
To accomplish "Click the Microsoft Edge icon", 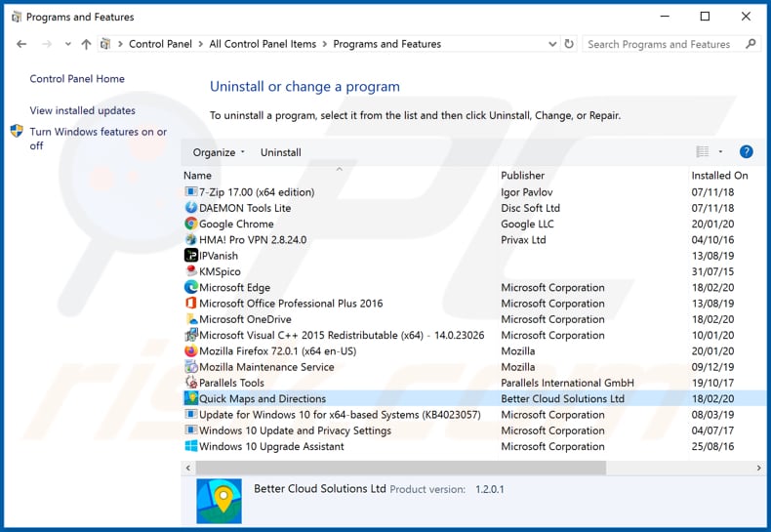I will 190,287.
